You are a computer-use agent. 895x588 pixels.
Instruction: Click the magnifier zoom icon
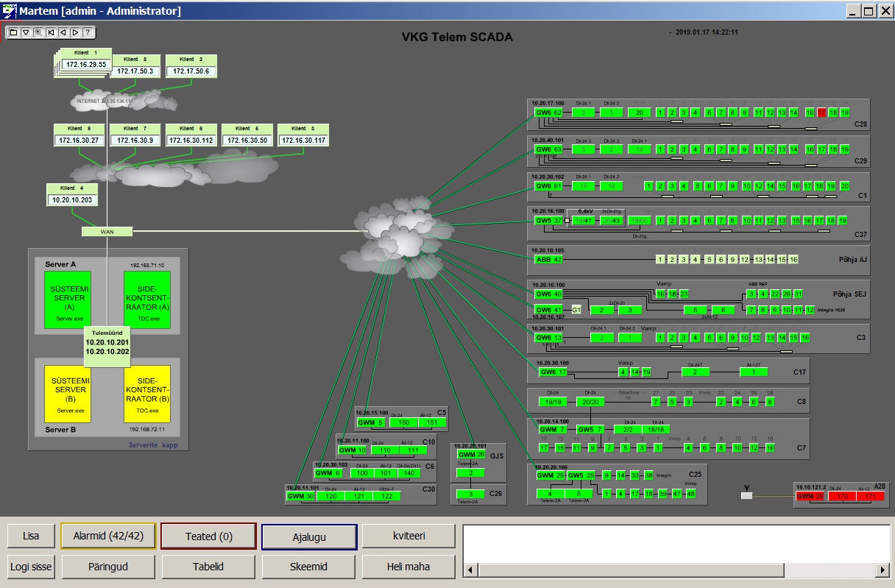point(38,32)
